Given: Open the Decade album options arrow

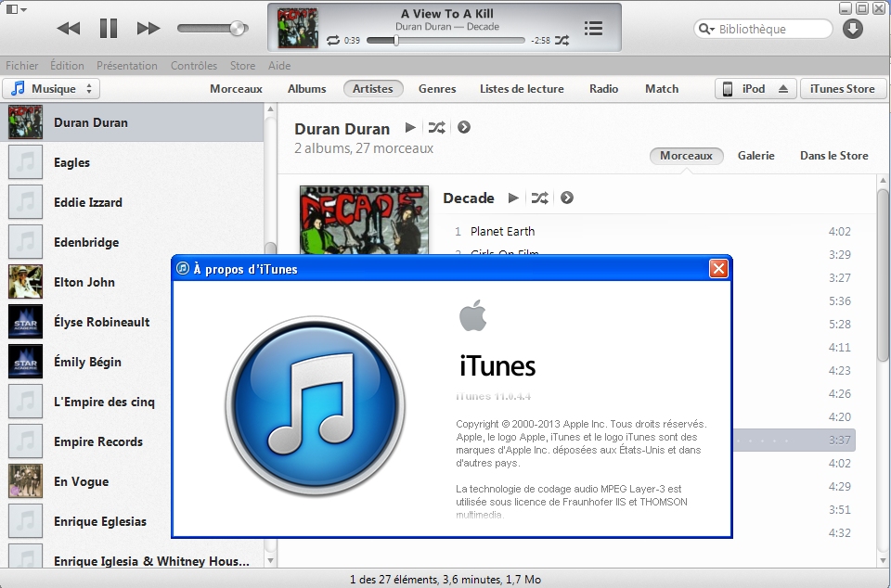Looking at the screenshot, I should [566, 198].
